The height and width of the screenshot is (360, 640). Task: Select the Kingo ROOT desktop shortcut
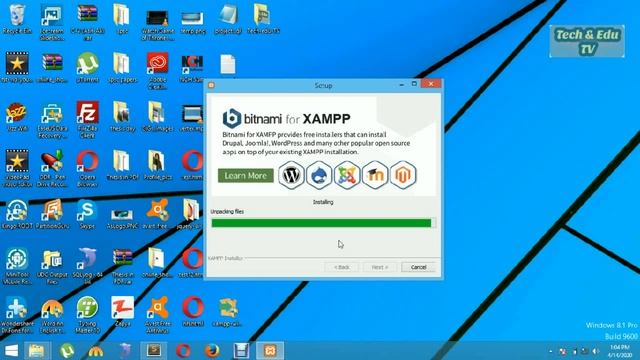(x=17, y=214)
